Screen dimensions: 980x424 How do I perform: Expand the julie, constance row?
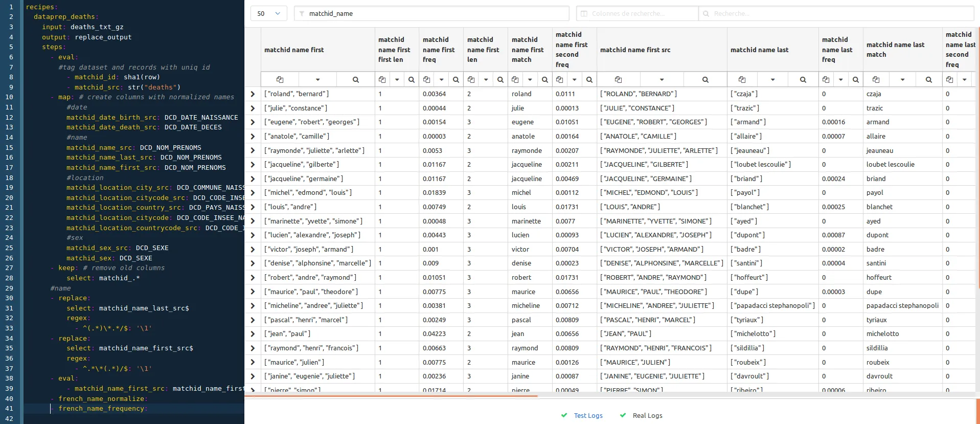click(253, 108)
